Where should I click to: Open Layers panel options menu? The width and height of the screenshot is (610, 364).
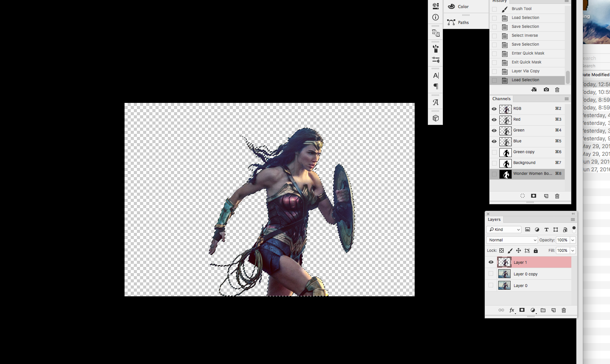point(573,220)
